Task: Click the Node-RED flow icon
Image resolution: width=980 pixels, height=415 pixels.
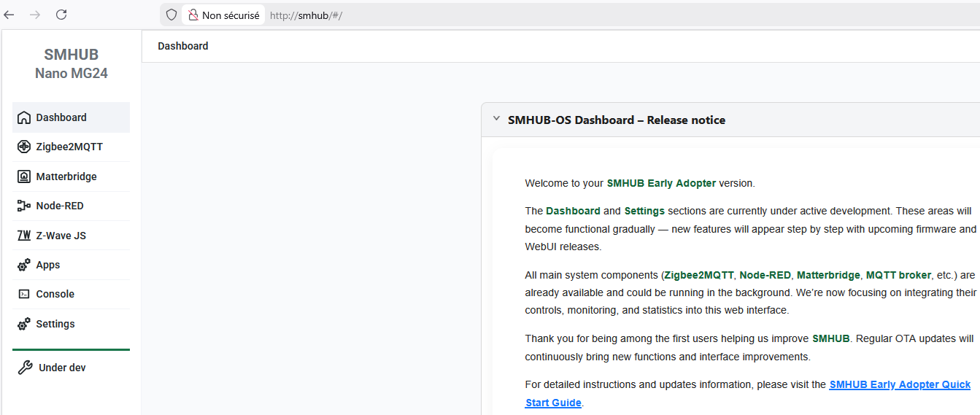Action: tap(23, 206)
